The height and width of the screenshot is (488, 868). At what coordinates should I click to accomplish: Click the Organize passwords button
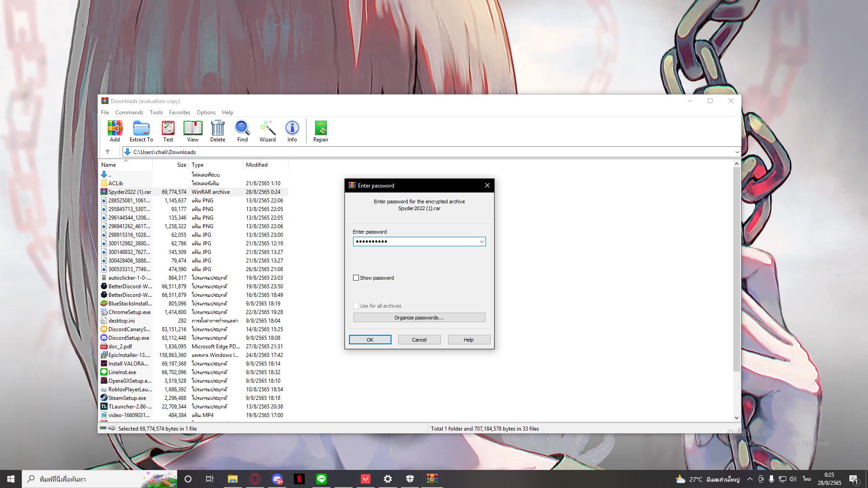(419, 318)
